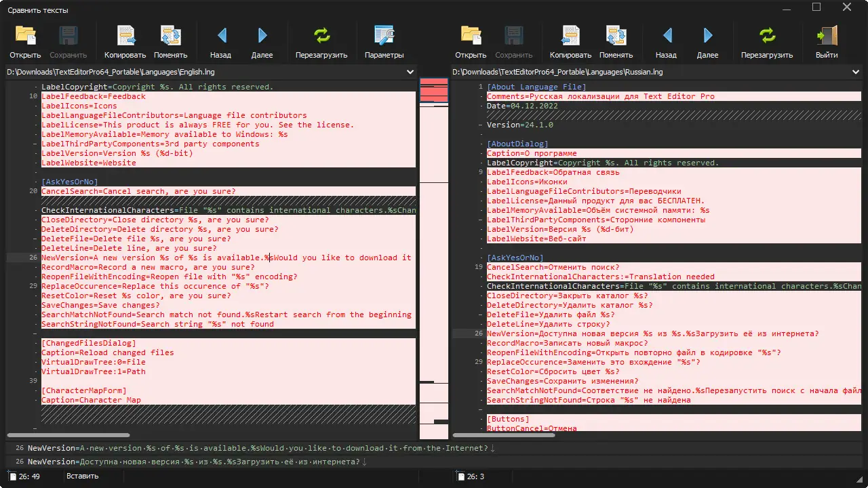
Task: Click the left pane Открыть folder icon
Action: click(x=26, y=36)
